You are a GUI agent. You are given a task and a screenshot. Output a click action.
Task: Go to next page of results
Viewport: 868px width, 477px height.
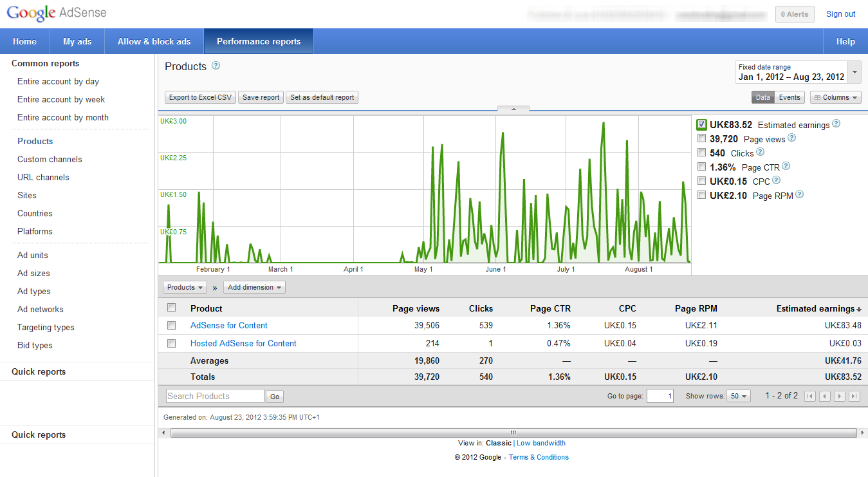click(x=840, y=397)
